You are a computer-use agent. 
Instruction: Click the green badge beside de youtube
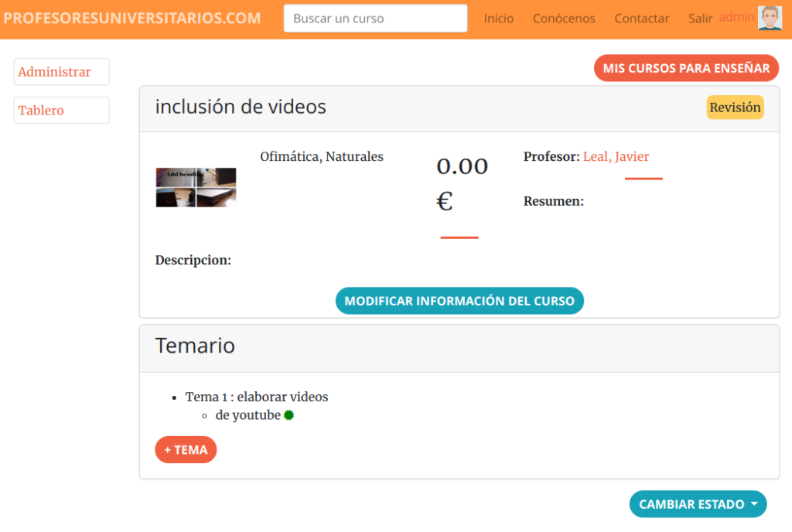coord(288,415)
